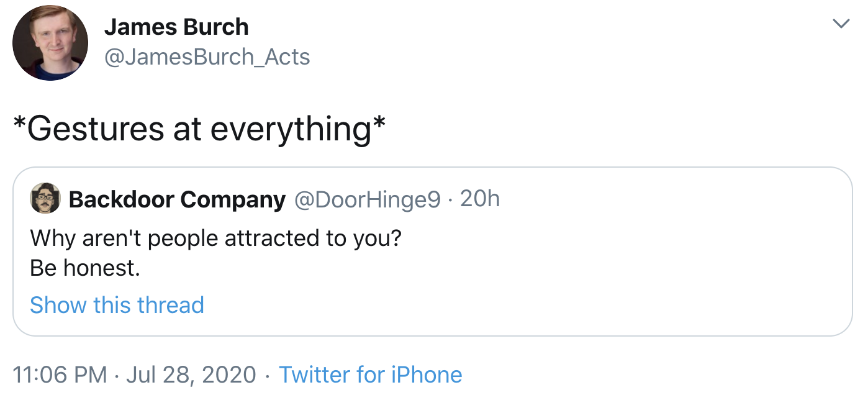Open the James Burch display name
The width and height of the screenshot is (868, 395).
tap(176, 27)
